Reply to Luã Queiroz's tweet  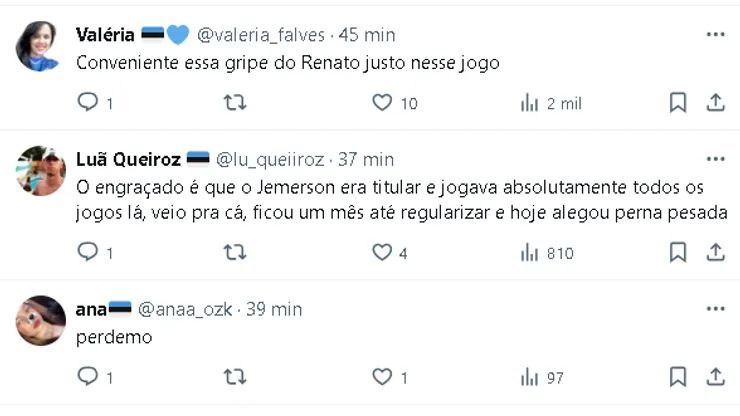pos(88,253)
